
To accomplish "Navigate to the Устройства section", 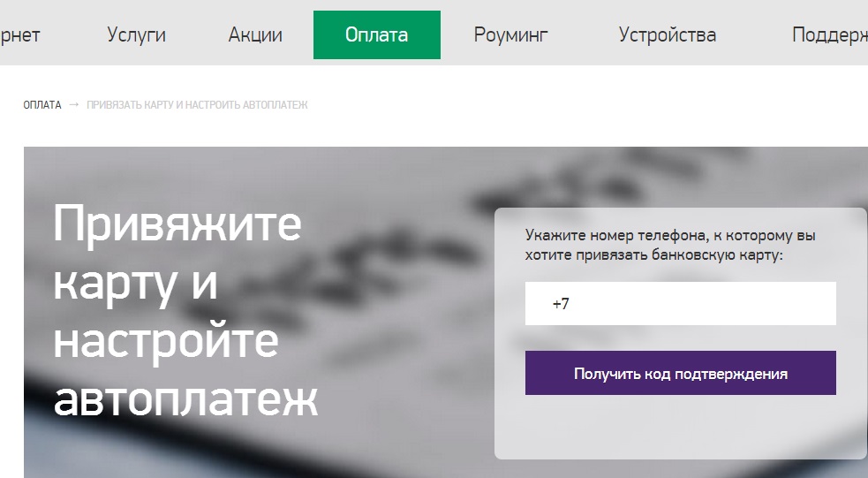I will (x=667, y=35).
